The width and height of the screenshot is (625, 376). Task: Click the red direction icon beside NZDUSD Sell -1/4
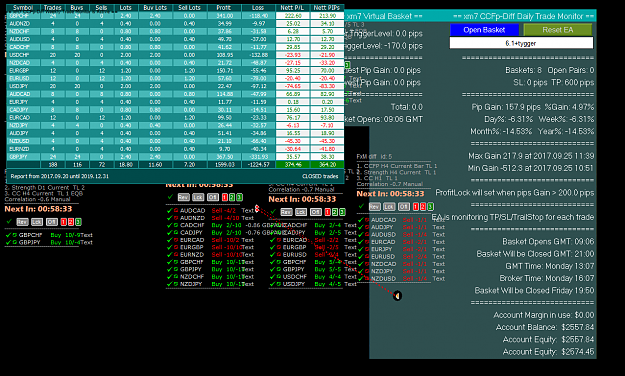click(x=367, y=278)
